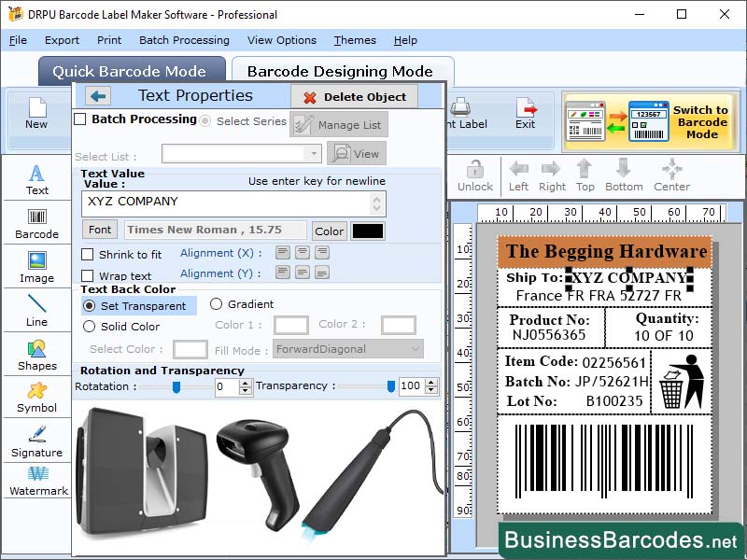This screenshot has width=747, height=560.
Task: Expand the Text Value dropdown
Action: (x=378, y=202)
